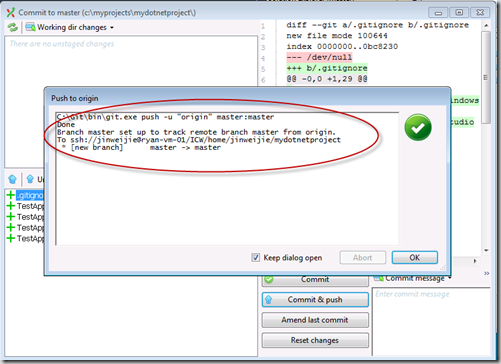
Task: Click the Unstage arrow icon
Action: pyautogui.click(x=30, y=179)
